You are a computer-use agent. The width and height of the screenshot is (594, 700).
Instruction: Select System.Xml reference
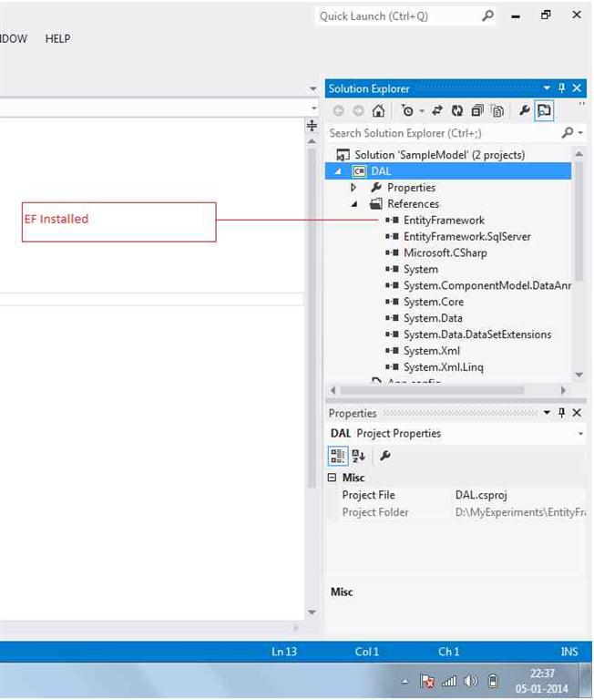coord(432,351)
